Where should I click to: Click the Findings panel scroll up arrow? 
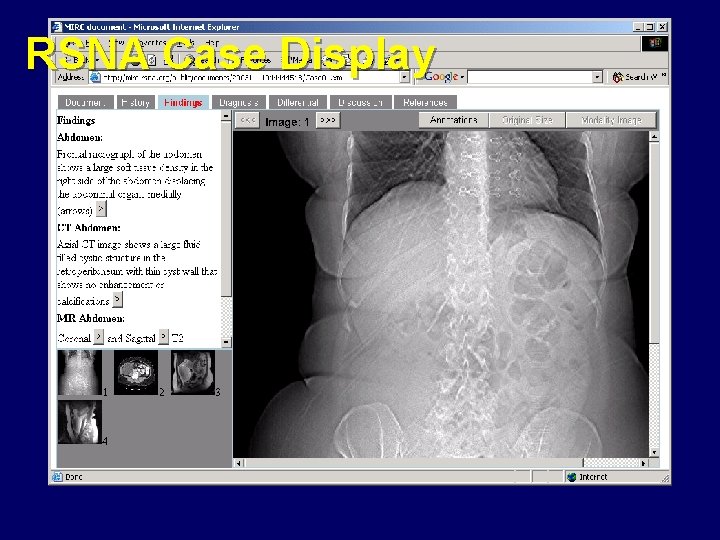(226, 116)
